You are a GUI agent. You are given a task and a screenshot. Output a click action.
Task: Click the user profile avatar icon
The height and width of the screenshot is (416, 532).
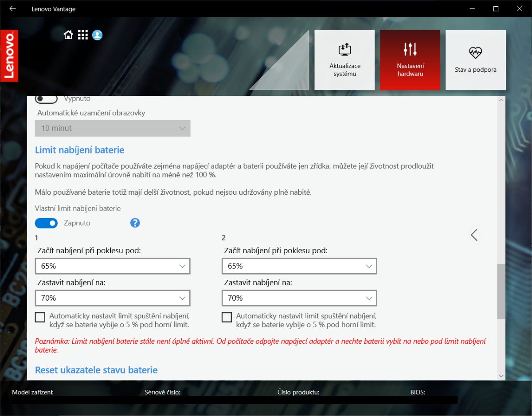pos(98,35)
